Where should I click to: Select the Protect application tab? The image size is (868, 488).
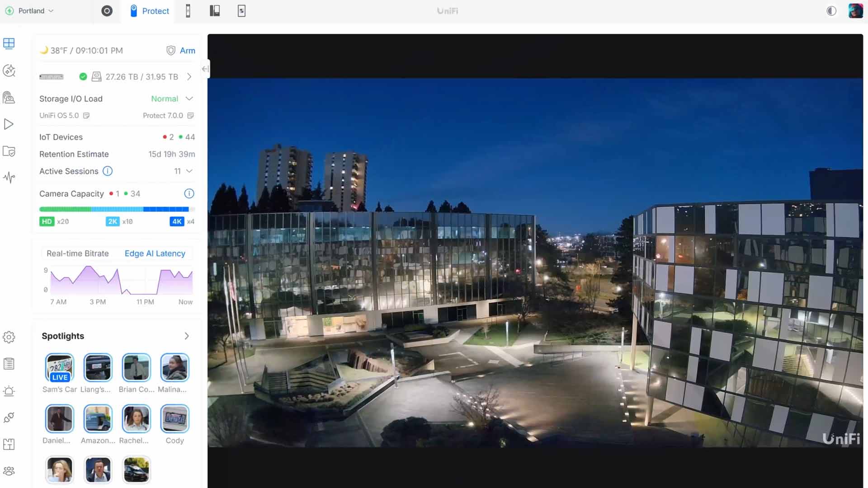point(150,11)
